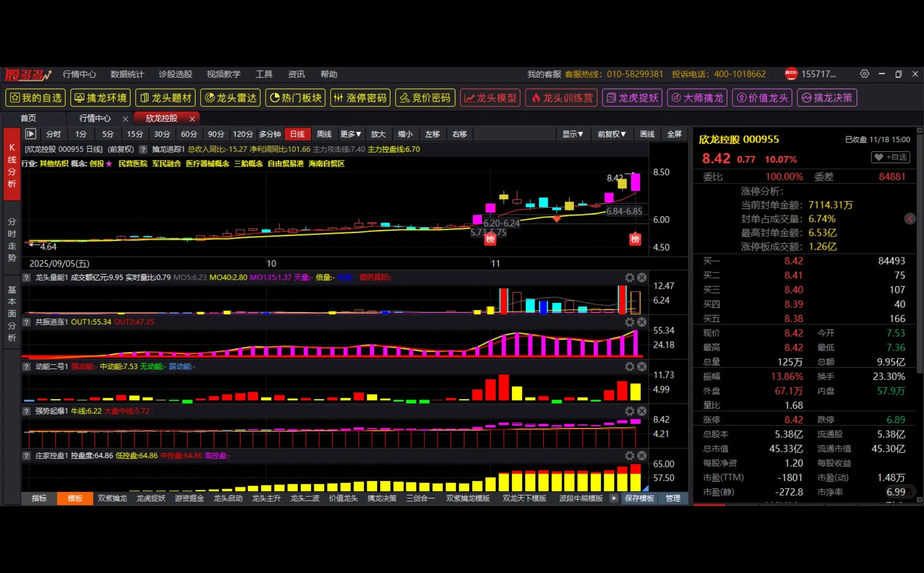The image size is (924, 573).
Task: Click the 榜 badge under November candle
Action: point(490,239)
